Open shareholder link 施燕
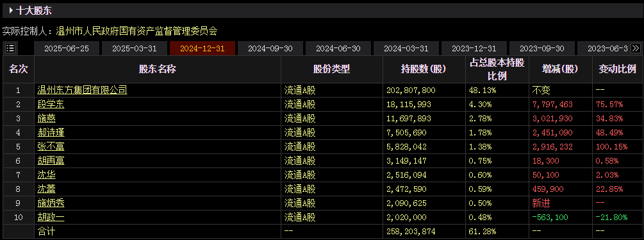The width and height of the screenshot is (644, 240). pos(46,118)
